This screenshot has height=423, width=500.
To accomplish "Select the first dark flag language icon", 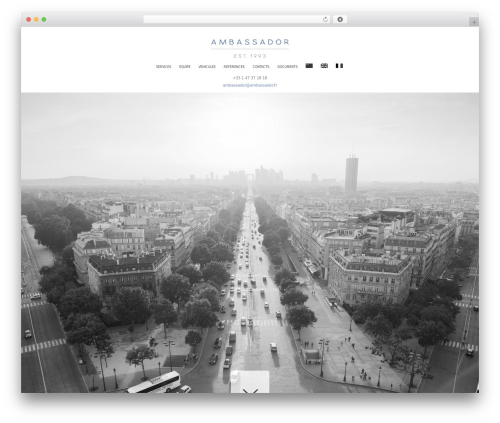I will tap(309, 66).
